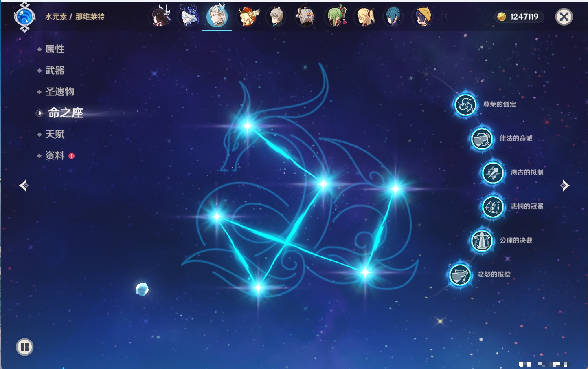This screenshot has height=369, width=588.
Task: Open the 属性 attributes tab
Action: [x=55, y=49]
